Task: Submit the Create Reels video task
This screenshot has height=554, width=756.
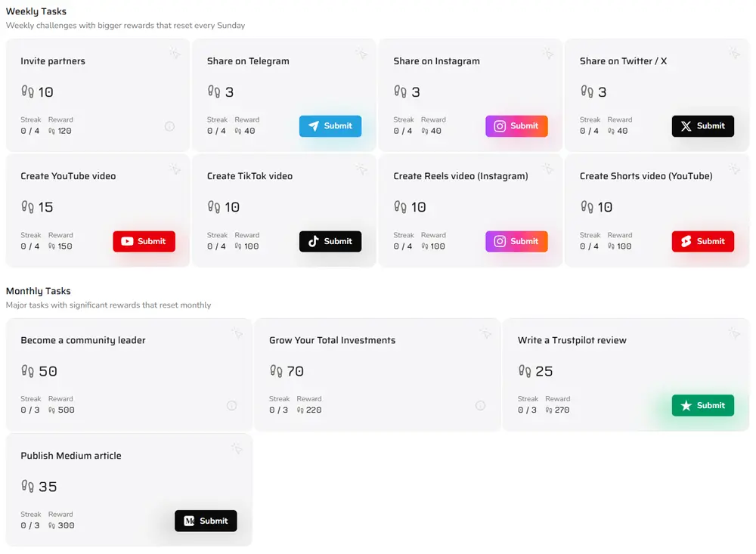Action: point(516,241)
